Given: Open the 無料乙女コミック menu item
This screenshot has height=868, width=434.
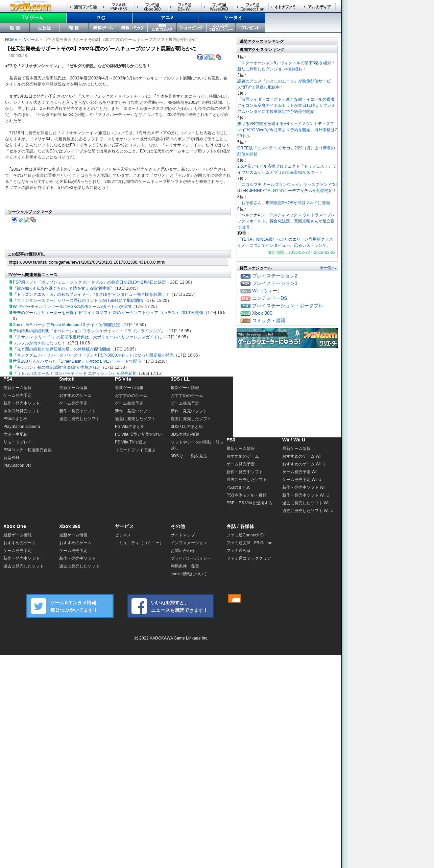Looking at the screenshot, I should tap(162, 28).
